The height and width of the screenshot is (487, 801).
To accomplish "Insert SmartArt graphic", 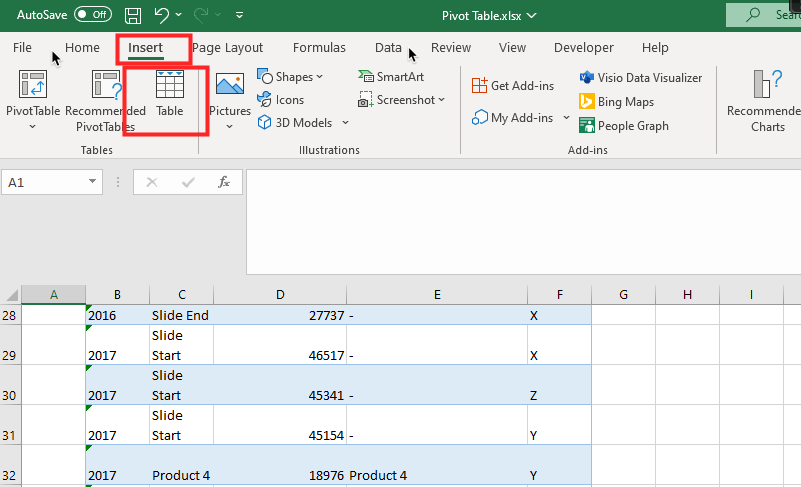I will [391, 77].
